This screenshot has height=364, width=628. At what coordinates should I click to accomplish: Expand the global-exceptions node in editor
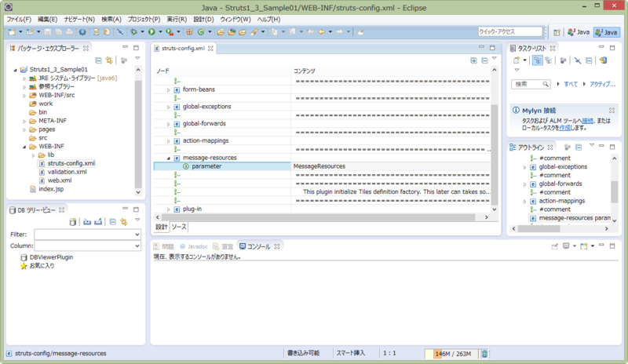(169, 107)
